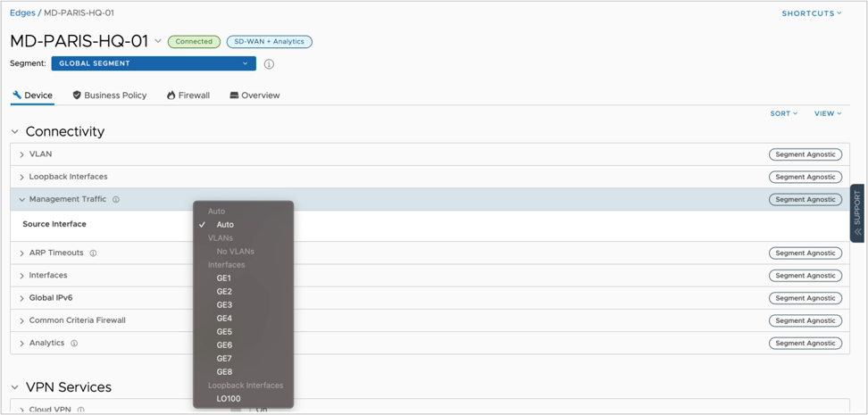This screenshot has height=415, width=868.
Task: Choose LO100 loopback interface option
Action: coord(228,399)
